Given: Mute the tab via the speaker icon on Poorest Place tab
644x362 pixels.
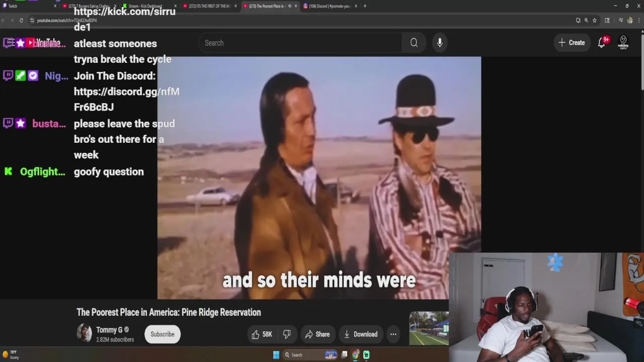Looking at the screenshot, I should 289,6.
